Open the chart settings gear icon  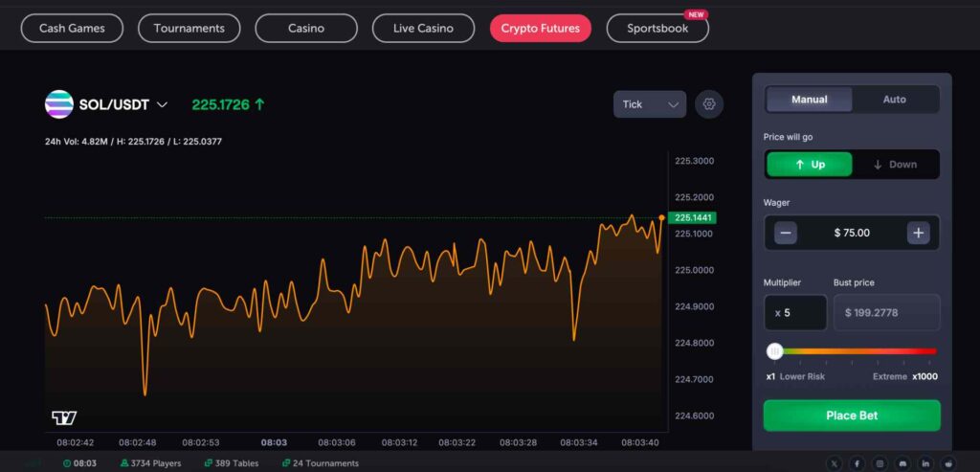tap(709, 104)
